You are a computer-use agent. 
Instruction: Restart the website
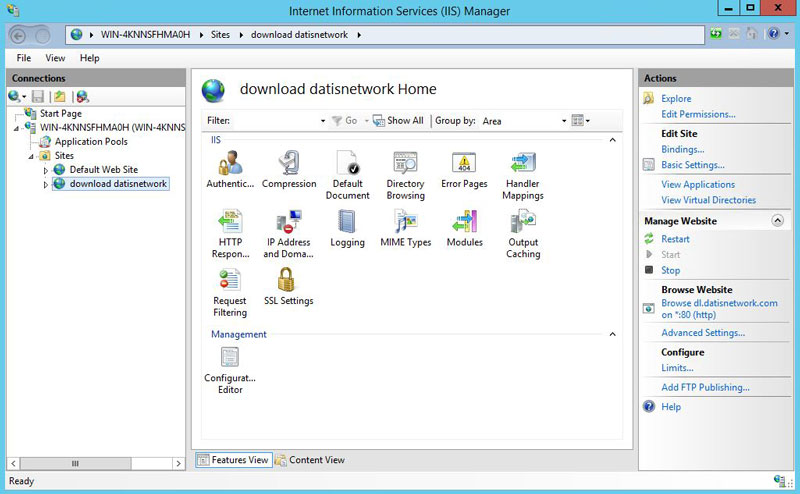click(675, 239)
